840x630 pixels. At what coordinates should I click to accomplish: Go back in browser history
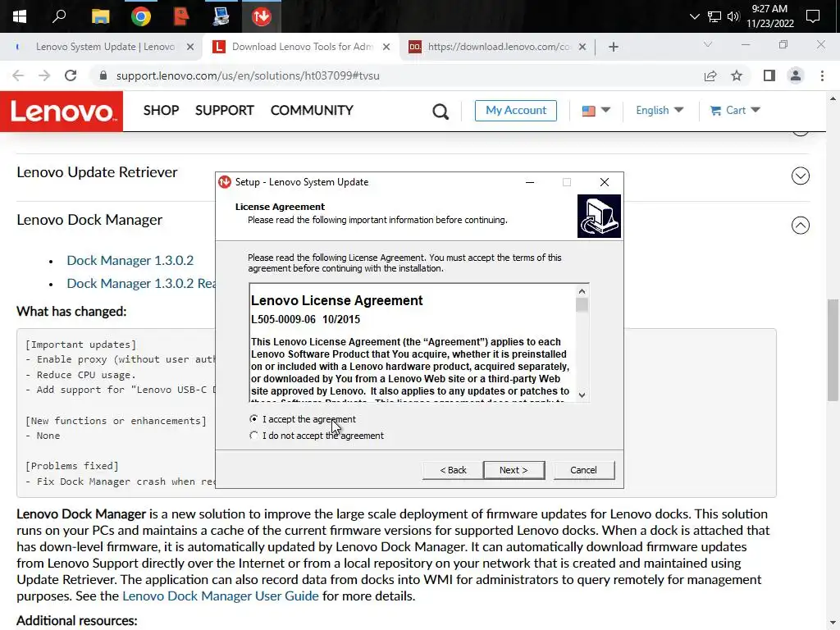[x=18, y=75]
